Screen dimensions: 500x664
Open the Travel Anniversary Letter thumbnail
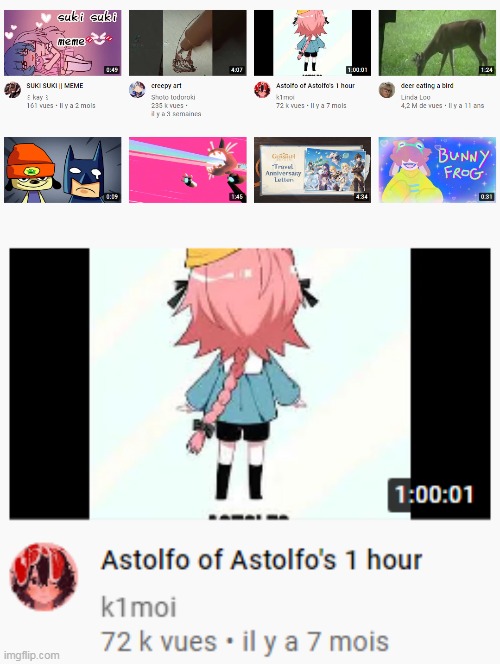click(312, 170)
